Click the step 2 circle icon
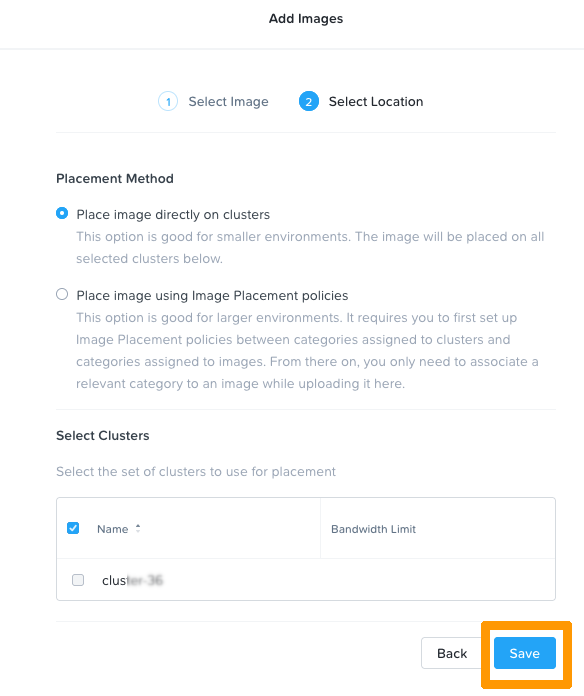Screen dimensions: 584x696 click(x=308, y=102)
